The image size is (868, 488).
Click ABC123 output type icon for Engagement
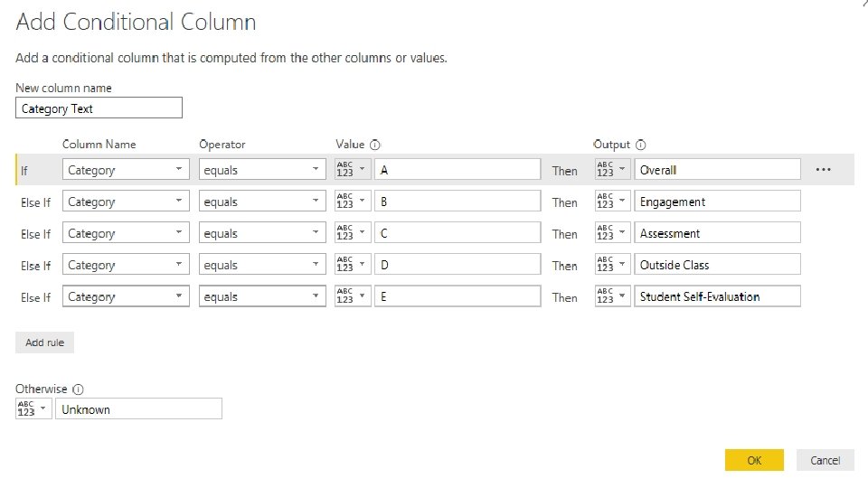pos(612,202)
